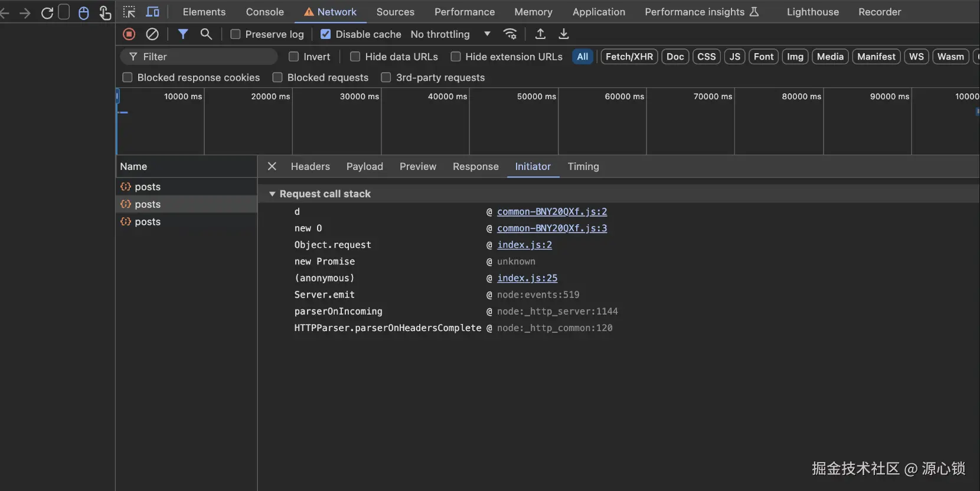Select the Fetch/XHR filter button

pos(629,57)
